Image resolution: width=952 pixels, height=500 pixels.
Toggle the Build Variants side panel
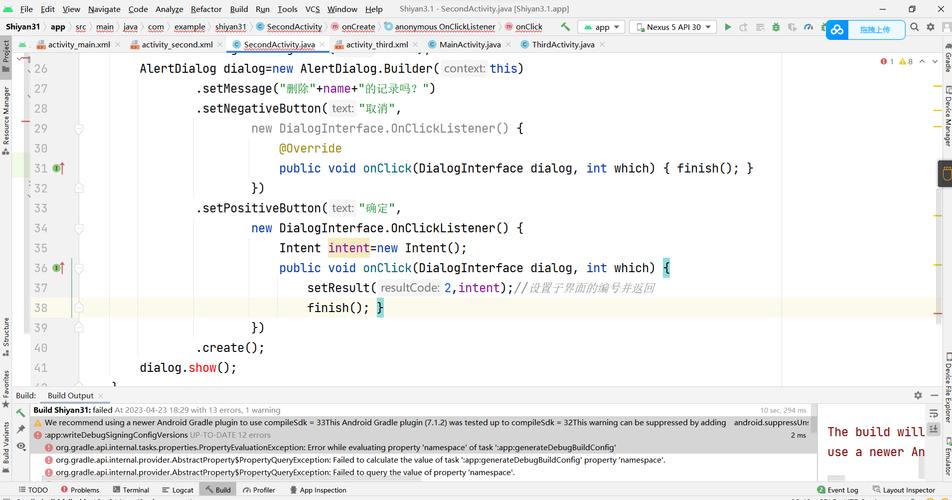6,446
